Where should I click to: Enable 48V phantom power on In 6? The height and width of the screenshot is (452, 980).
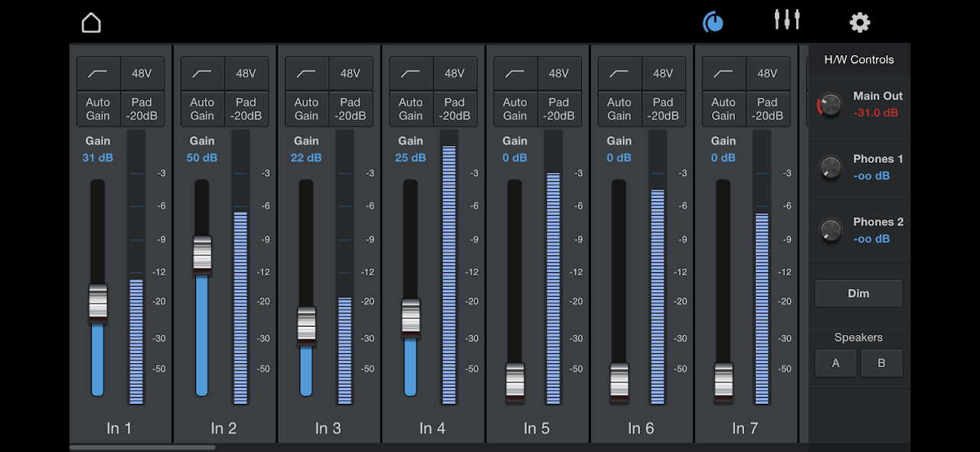663,73
